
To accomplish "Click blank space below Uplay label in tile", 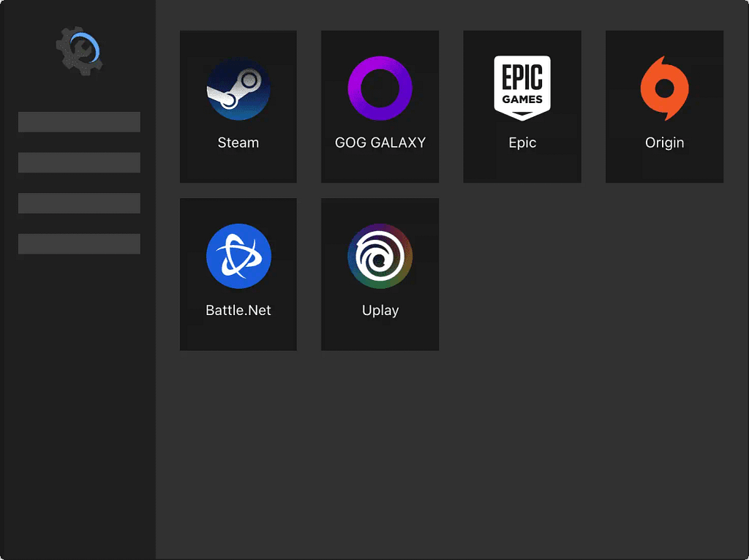I will [x=380, y=333].
